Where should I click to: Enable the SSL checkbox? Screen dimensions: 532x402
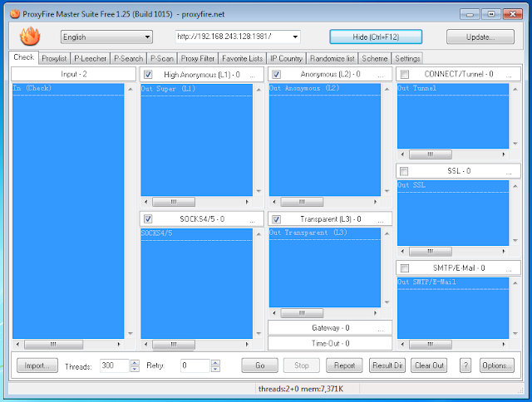(x=404, y=171)
